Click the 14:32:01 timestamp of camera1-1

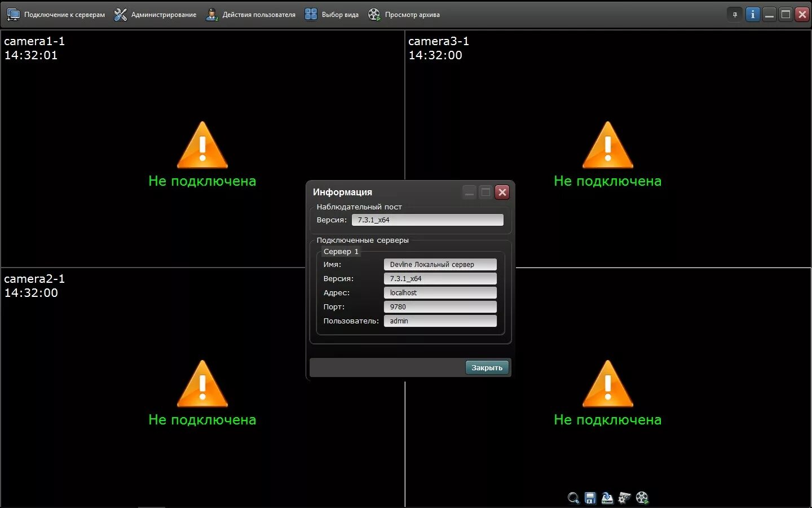[31, 55]
